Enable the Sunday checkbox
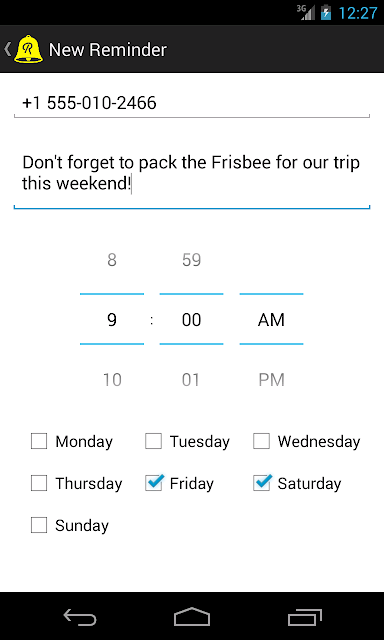Image resolution: width=384 pixels, height=640 pixels. [39, 525]
